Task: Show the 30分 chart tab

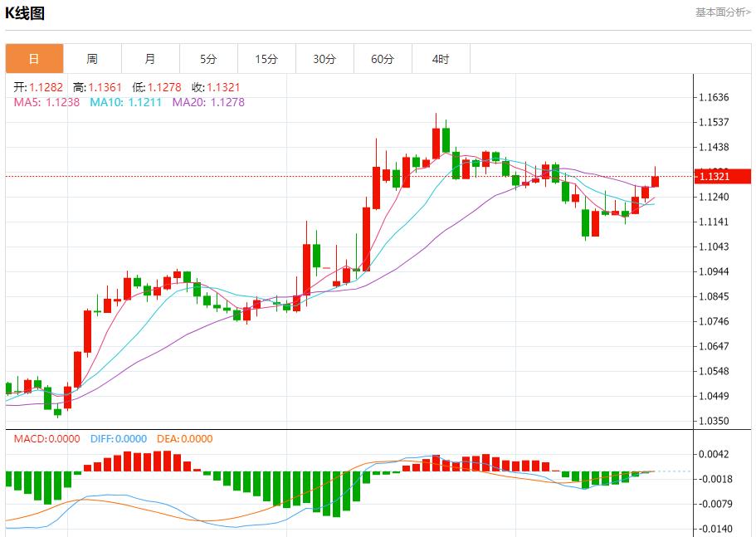Action: pos(324,59)
